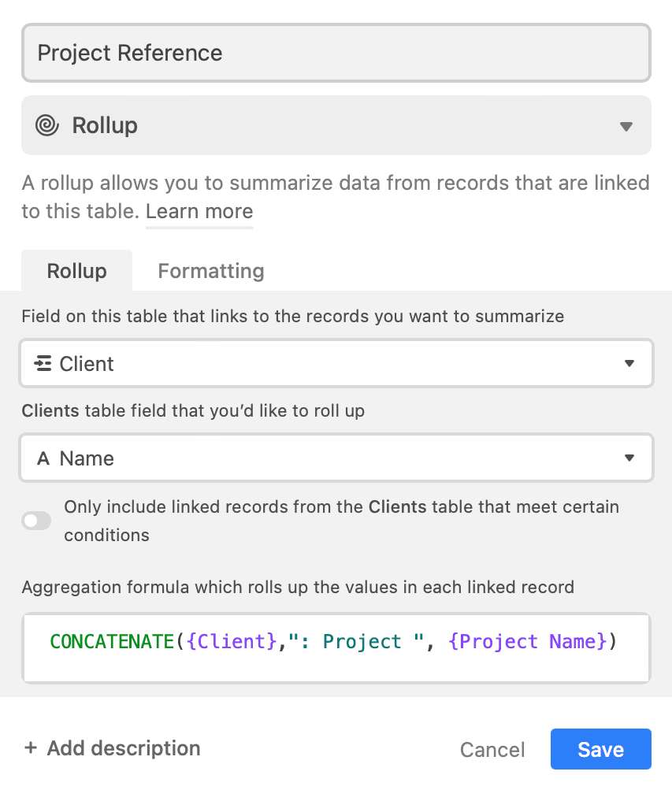Select the Rollup tab

pyautogui.click(x=77, y=271)
